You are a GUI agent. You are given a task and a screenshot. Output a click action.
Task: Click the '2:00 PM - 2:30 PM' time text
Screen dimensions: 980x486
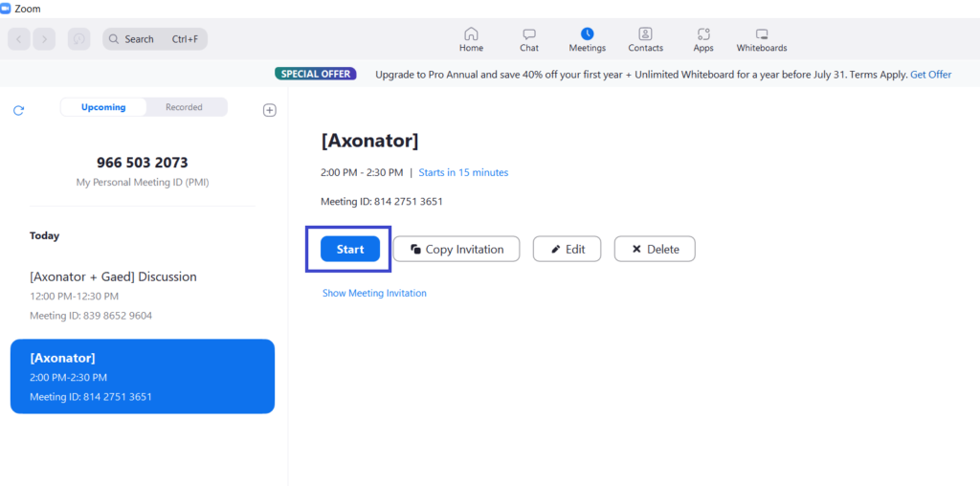click(x=362, y=172)
